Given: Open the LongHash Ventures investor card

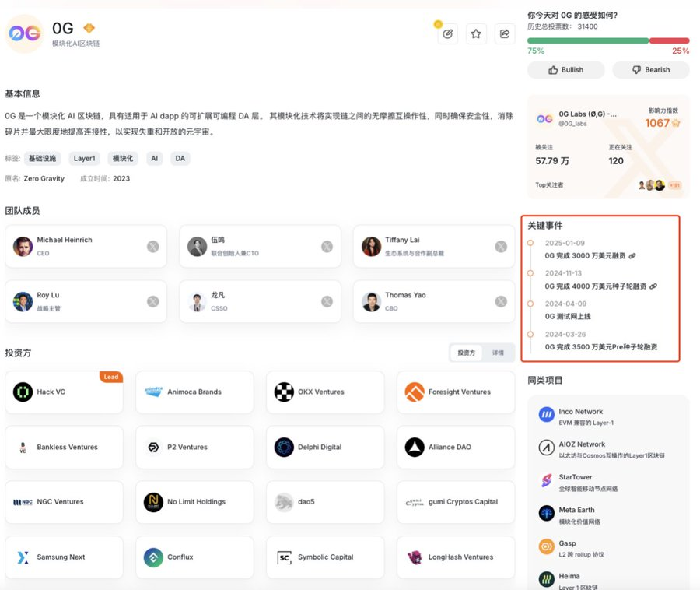Looking at the screenshot, I should pyautogui.click(x=456, y=557).
